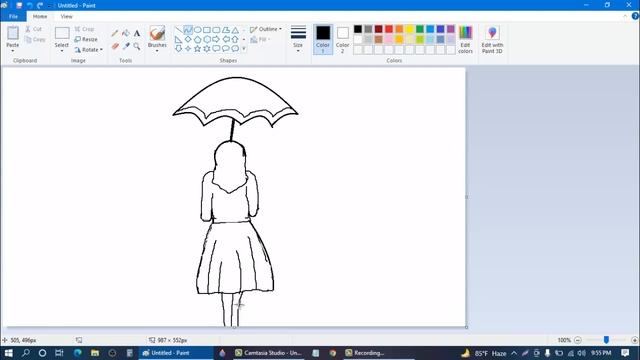Choose the Right triangle shape

(178, 40)
